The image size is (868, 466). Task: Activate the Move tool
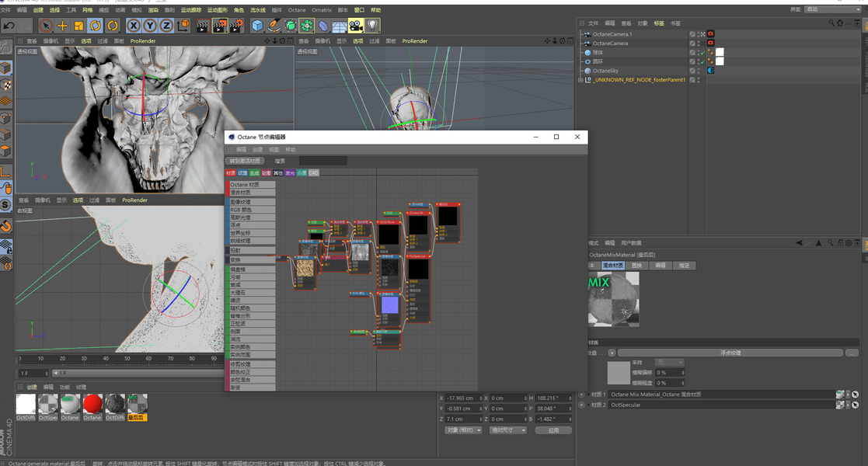click(62, 26)
